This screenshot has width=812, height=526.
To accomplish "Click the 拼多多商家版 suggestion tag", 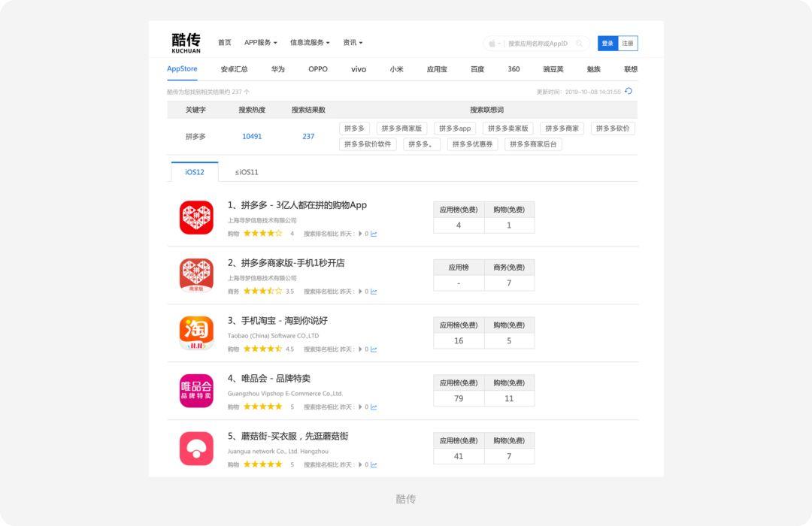I will pos(401,128).
